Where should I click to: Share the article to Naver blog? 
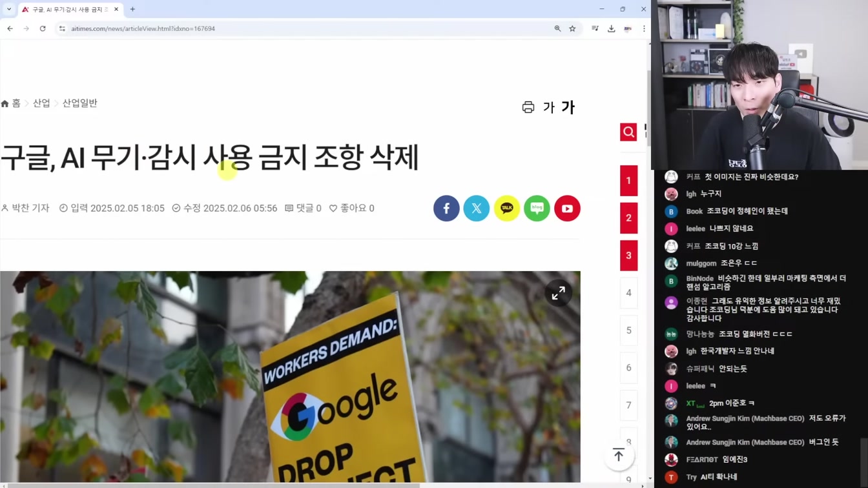coord(537,208)
